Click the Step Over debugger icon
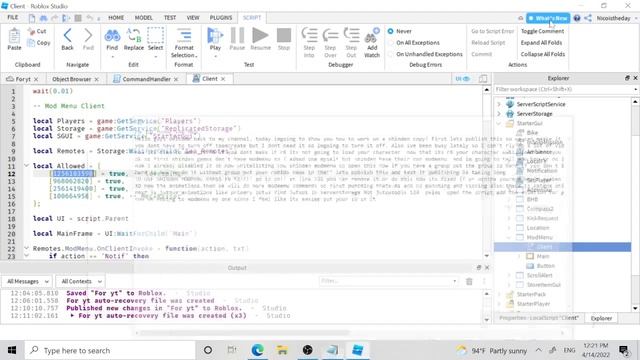This screenshot has height=360, width=640. pos(330,35)
